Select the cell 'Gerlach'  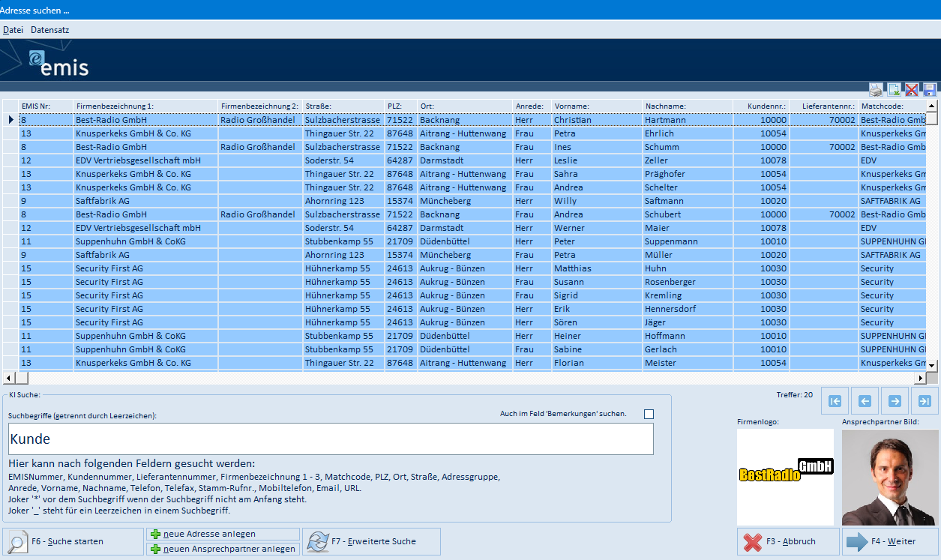click(688, 349)
